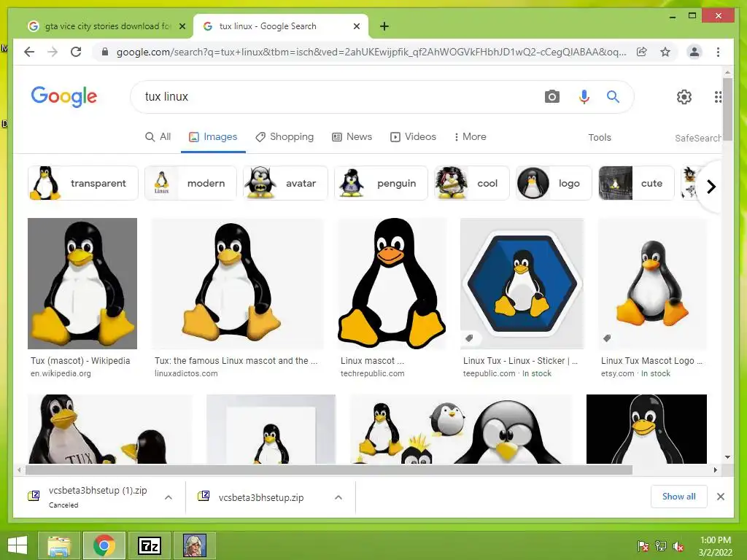Viewport: 747px width, 560px height.
Task: Open the Tools filter options
Action: point(600,138)
